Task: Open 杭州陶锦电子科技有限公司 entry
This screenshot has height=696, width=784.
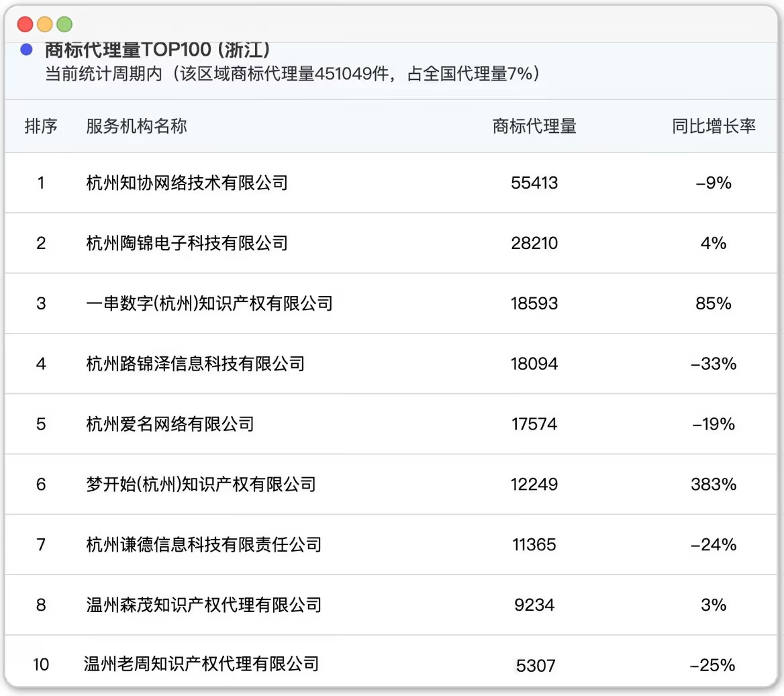Action: [x=187, y=243]
